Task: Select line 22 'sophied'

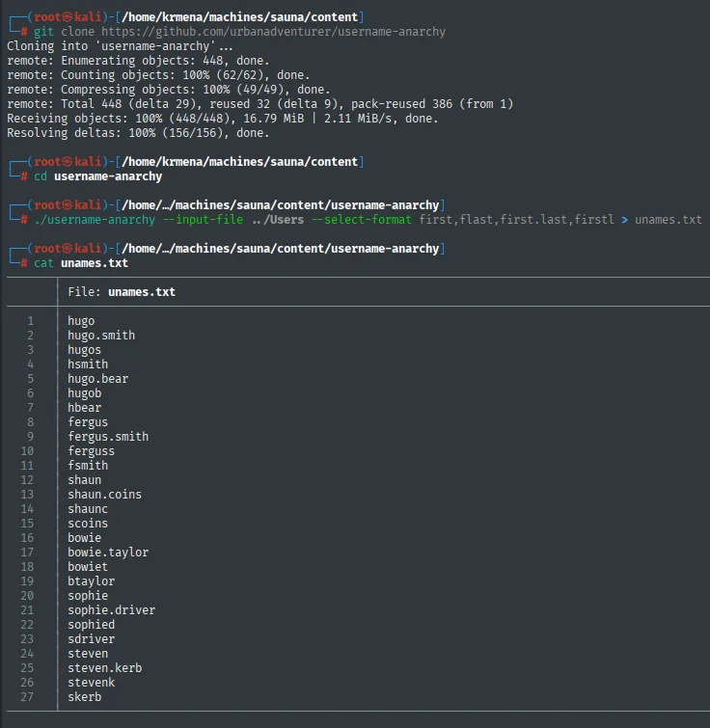Action: coord(91,625)
